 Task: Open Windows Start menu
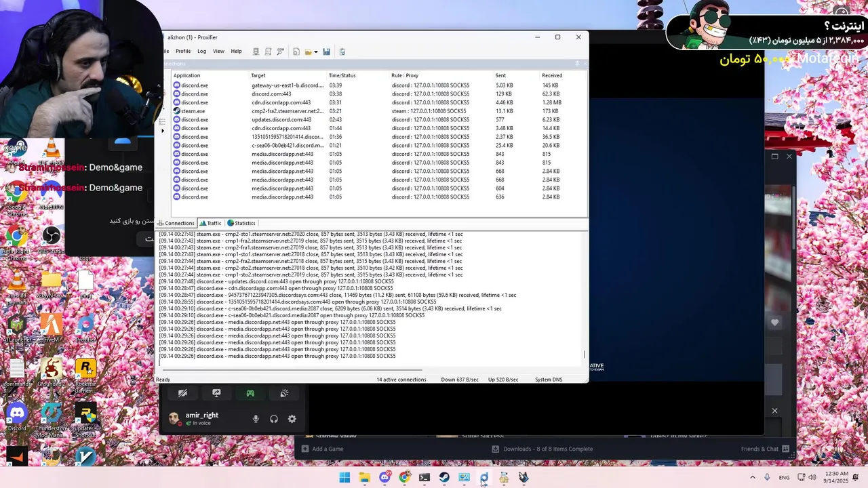coord(344,477)
